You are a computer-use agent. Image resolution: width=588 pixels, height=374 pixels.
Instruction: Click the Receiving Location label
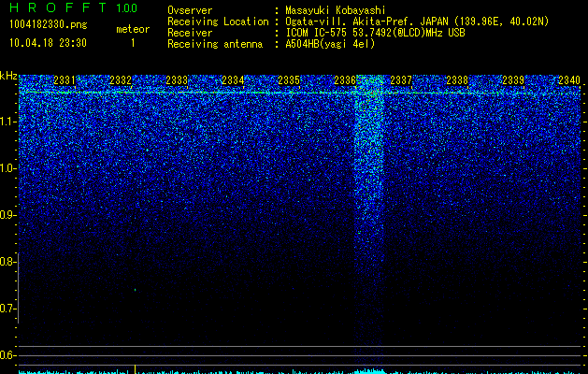pos(218,22)
